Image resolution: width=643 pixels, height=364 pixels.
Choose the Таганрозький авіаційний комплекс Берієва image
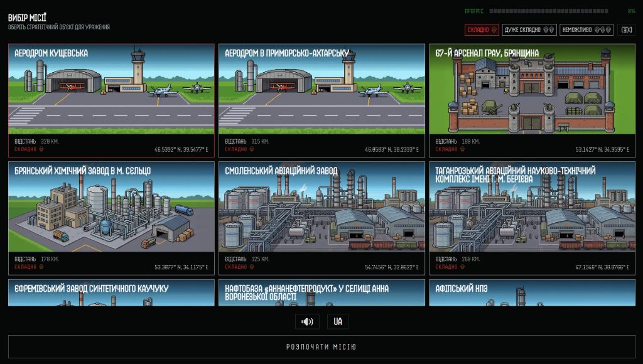[532, 206]
